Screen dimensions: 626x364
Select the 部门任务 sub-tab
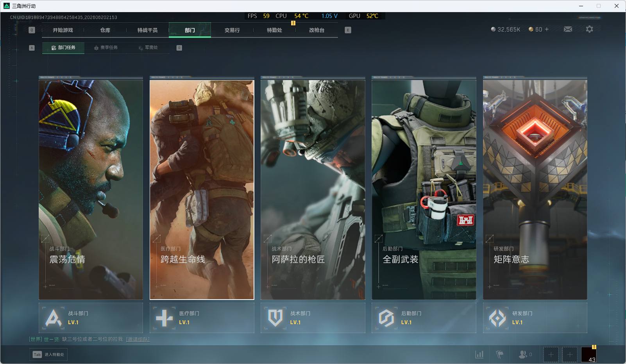[x=63, y=48]
